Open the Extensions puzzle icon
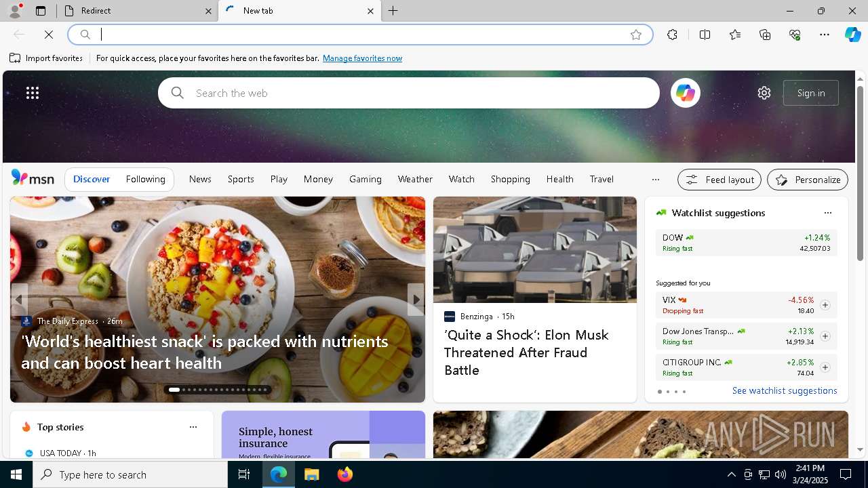 point(672,35)
